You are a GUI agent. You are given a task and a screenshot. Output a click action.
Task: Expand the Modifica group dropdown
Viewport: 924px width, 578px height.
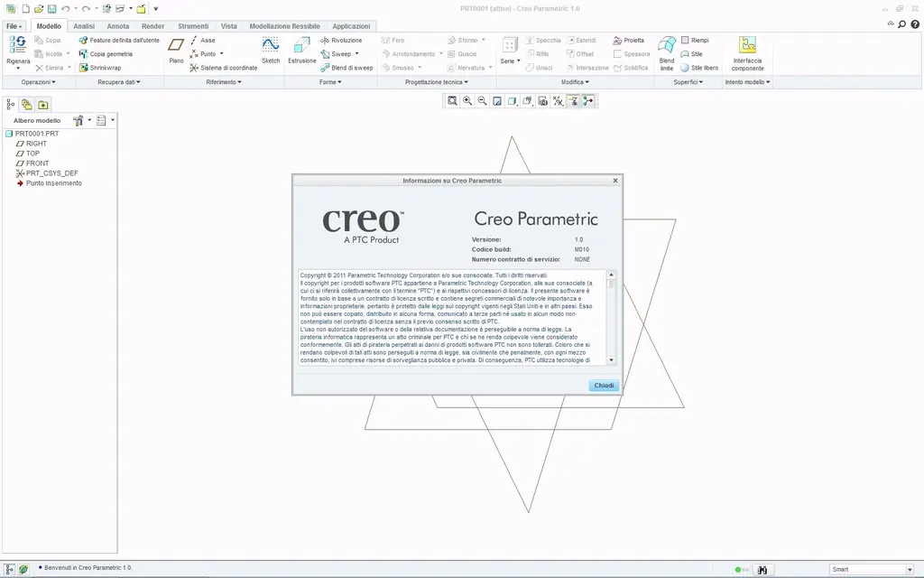(x=575, y=82)
